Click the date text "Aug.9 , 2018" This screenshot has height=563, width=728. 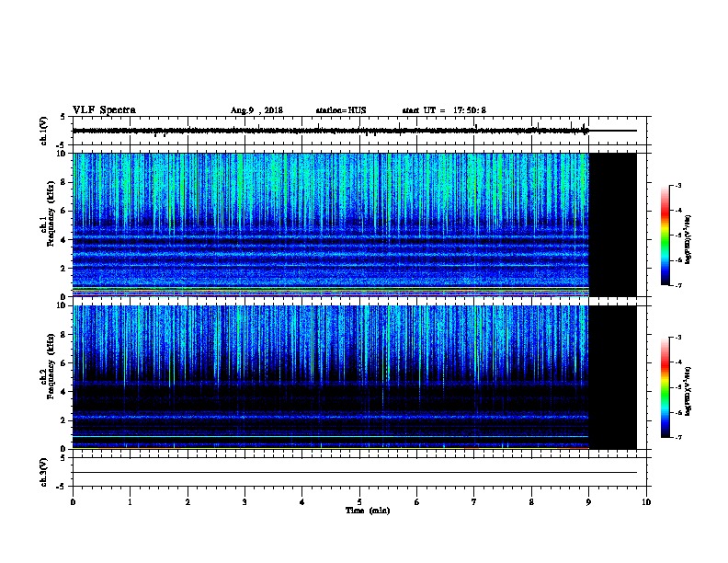coord(256,110)
